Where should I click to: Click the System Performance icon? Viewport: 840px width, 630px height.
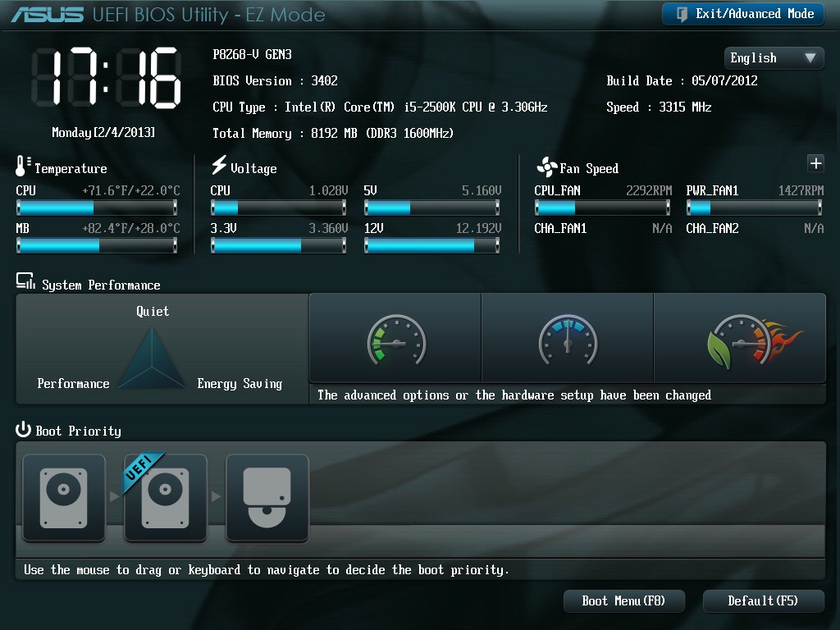(x=25, y=281)
